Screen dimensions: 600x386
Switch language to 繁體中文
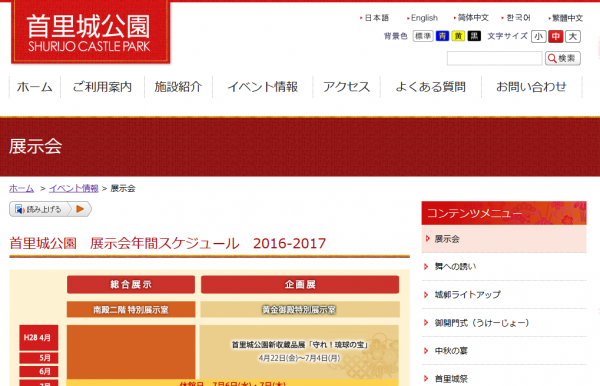pos(567,18)
